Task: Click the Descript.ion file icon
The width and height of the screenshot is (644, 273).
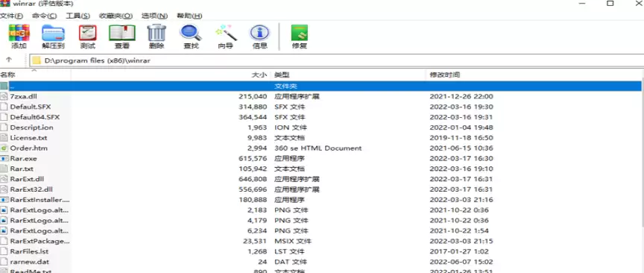Action: (x=4, y=128)
